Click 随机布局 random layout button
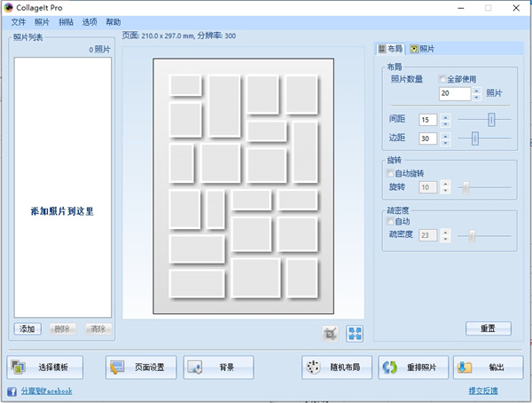Image resolution: width=532 pixels, height=403 pixels. (337, 367)
